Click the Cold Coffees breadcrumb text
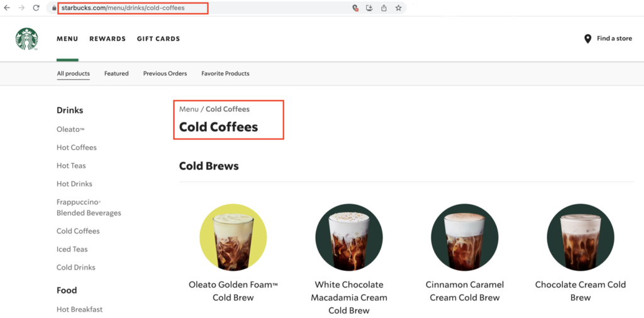The image size is (644, 318). coord(228,109)
